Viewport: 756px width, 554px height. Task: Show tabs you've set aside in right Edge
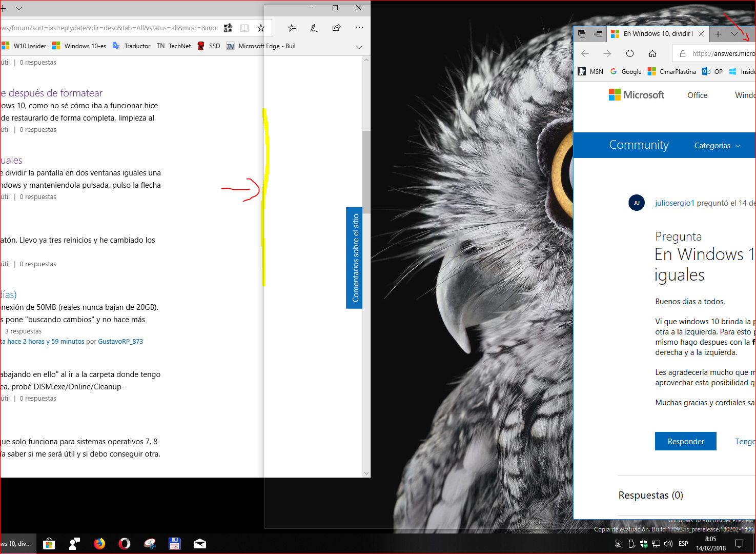point(582,34)
